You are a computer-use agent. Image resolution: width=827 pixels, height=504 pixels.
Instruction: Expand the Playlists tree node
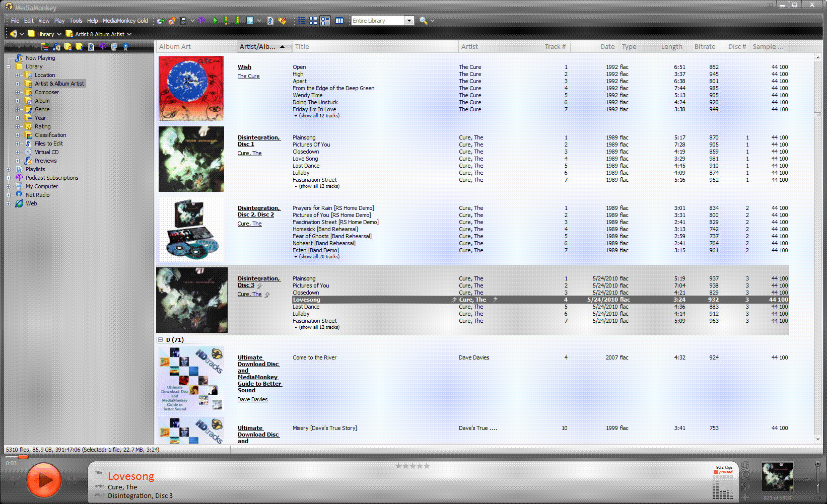click(8, 169)
